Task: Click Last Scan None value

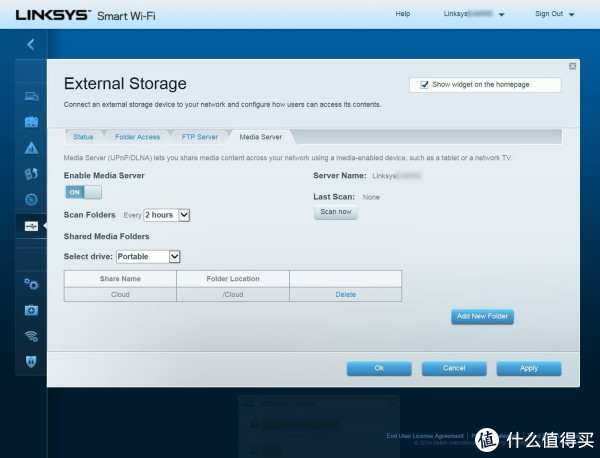Action: point(371,197)
